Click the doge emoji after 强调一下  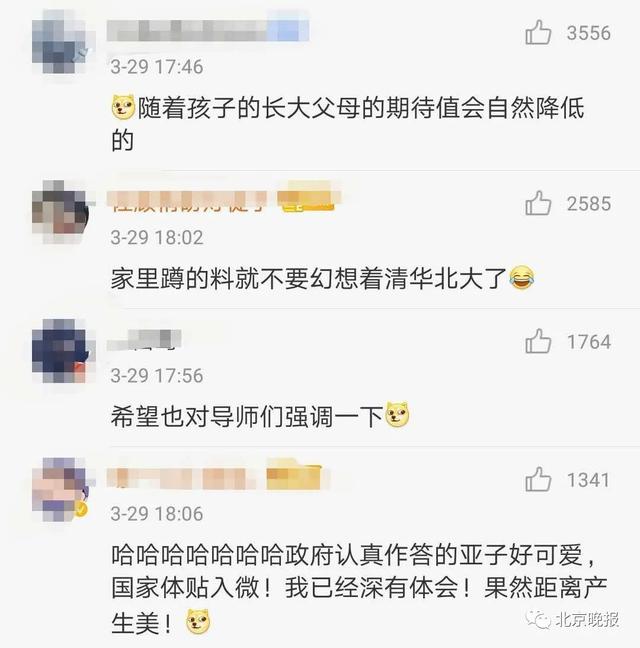coord(397,414)
